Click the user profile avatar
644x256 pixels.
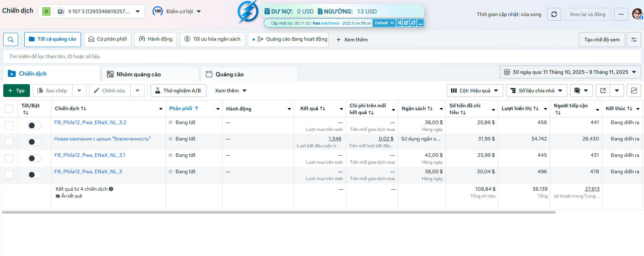coord(637,14)
